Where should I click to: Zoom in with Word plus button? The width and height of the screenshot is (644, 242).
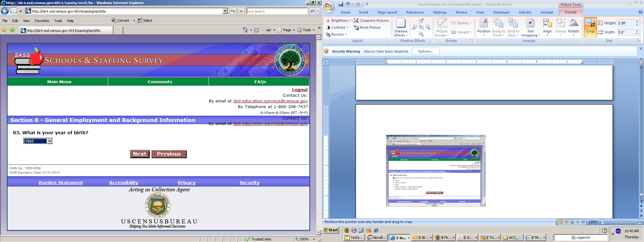[x=640, y=222]
